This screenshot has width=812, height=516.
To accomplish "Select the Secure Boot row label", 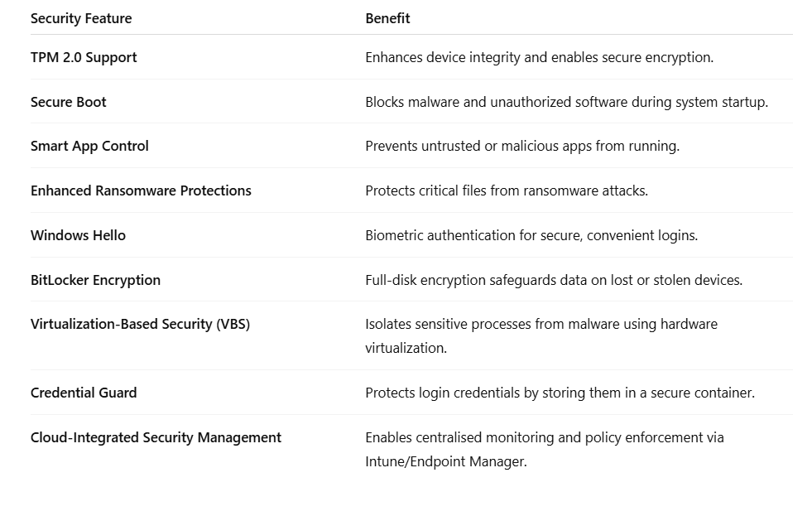I will pyautogui.click(x=69, y=102).
